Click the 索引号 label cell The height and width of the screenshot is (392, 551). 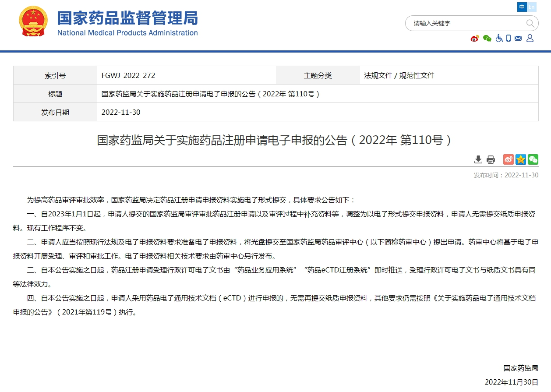coord(55,75)
